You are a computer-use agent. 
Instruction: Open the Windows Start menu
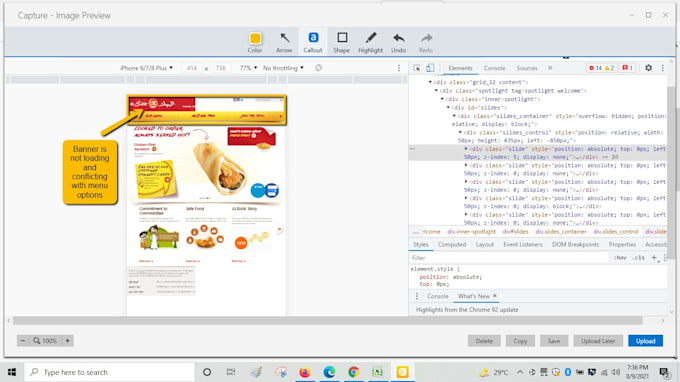click(12, 372)
